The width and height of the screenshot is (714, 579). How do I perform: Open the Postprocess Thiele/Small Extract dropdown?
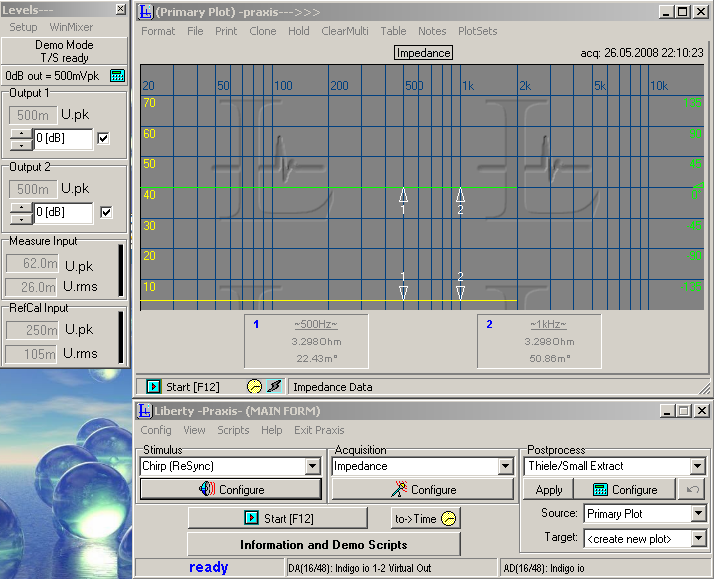tap(697, 467)
